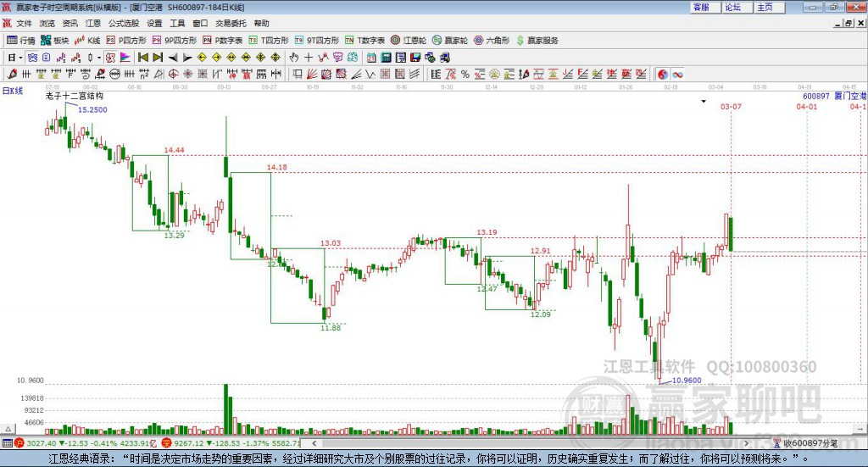Open the calendar icon in toolbar

pyautogui.click(x=371, y=58)
